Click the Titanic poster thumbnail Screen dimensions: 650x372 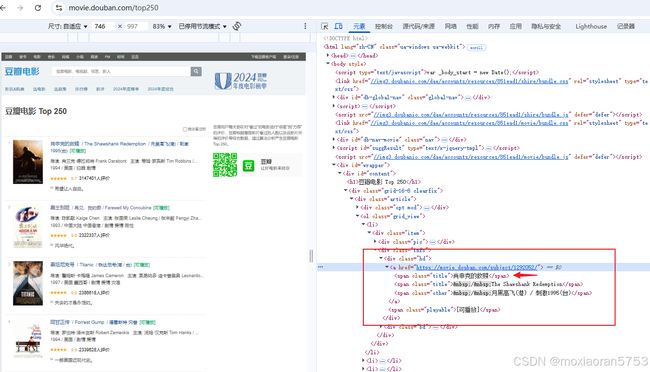[28, 283]
